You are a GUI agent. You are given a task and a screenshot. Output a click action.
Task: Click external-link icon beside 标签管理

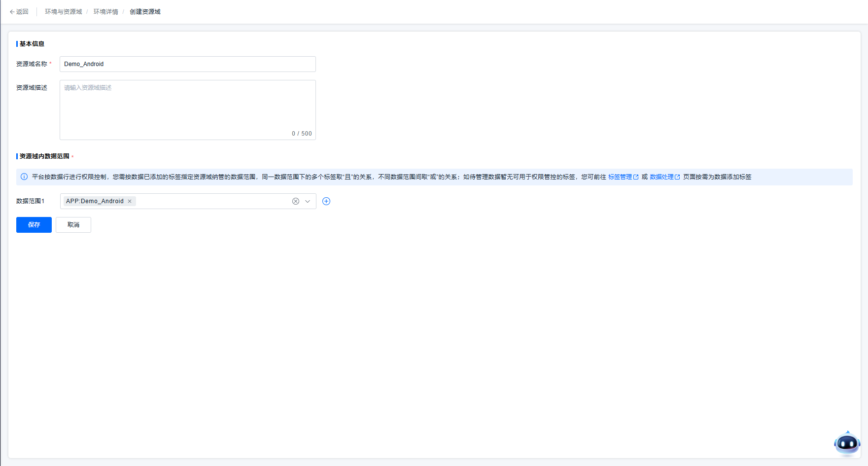tap(636, 177)
